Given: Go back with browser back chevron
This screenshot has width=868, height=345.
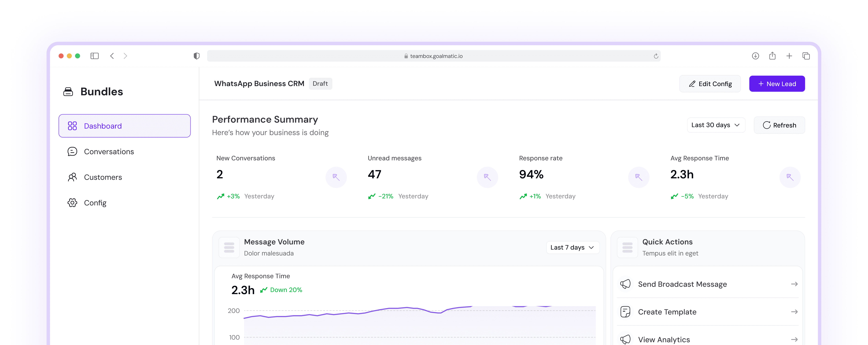Looking at the screenshot, I should coord(112,56).
